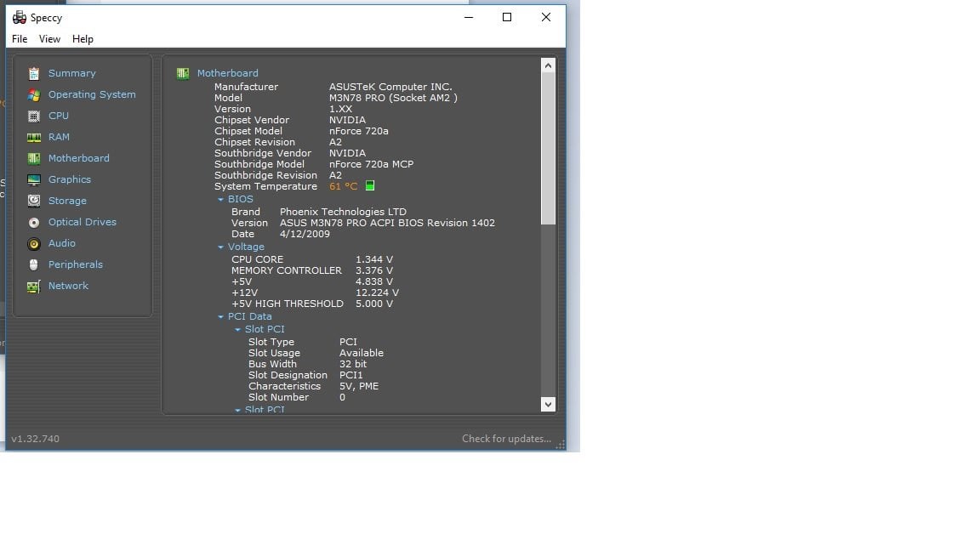Click the Check for updates link
980x551 pixels.
tap(506, 439)
